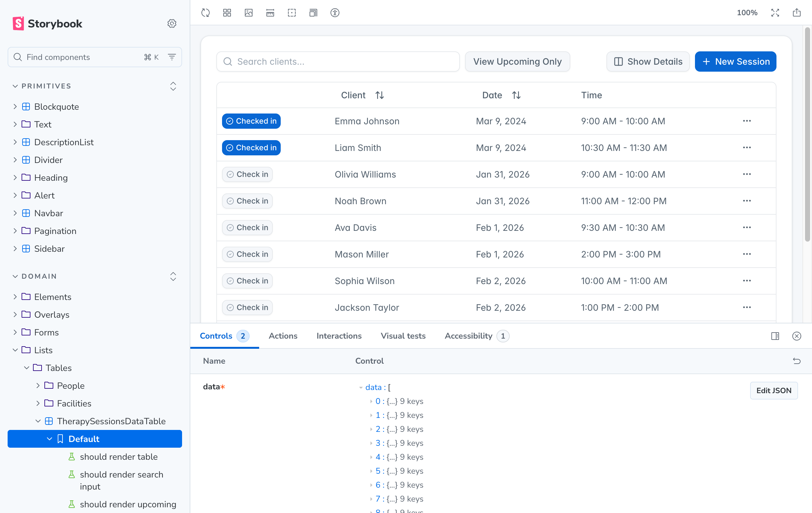Screen dimensions: 812x513
Task: Toggle View Upcoming Only filter
Action: 517,61
